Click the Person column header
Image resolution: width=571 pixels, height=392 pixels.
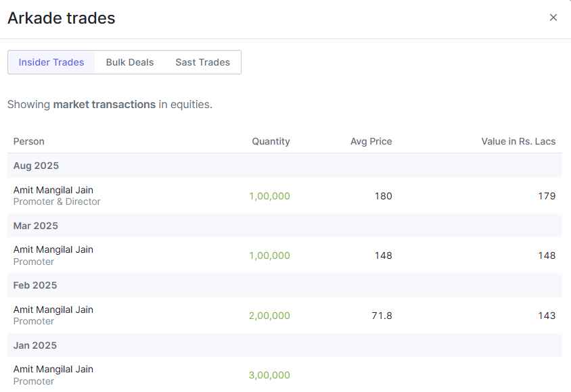coord(29,141)
